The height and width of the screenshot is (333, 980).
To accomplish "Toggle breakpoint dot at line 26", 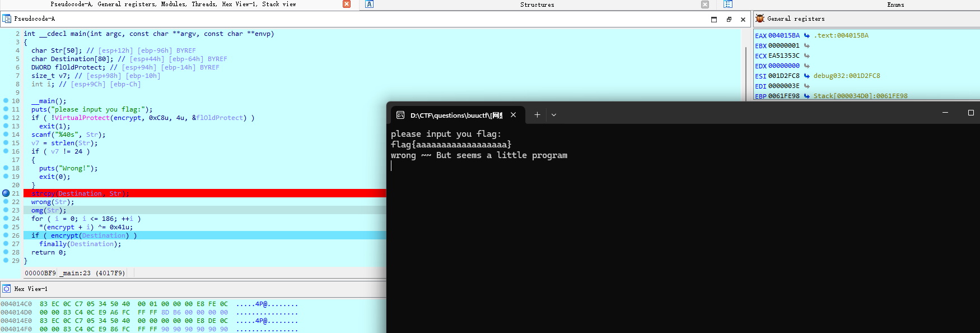I will (6, 235).
